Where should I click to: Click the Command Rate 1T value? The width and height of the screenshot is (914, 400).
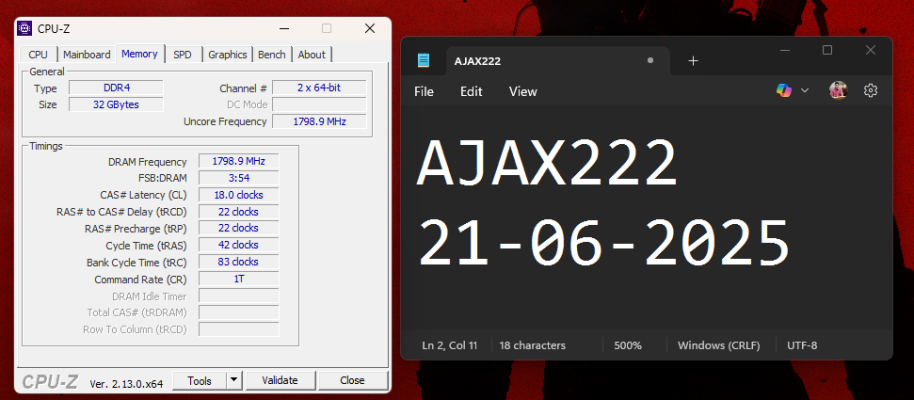[x=238, y=279]
